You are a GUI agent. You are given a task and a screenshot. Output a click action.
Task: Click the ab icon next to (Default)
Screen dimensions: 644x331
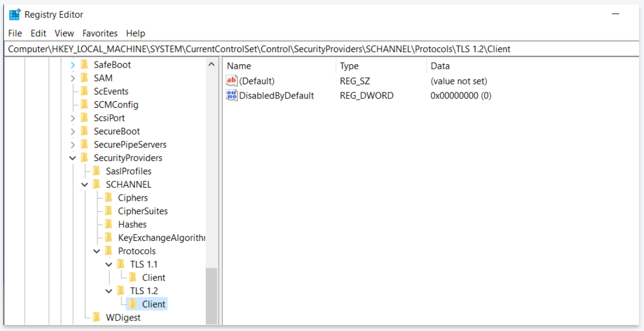coord(231,81)
